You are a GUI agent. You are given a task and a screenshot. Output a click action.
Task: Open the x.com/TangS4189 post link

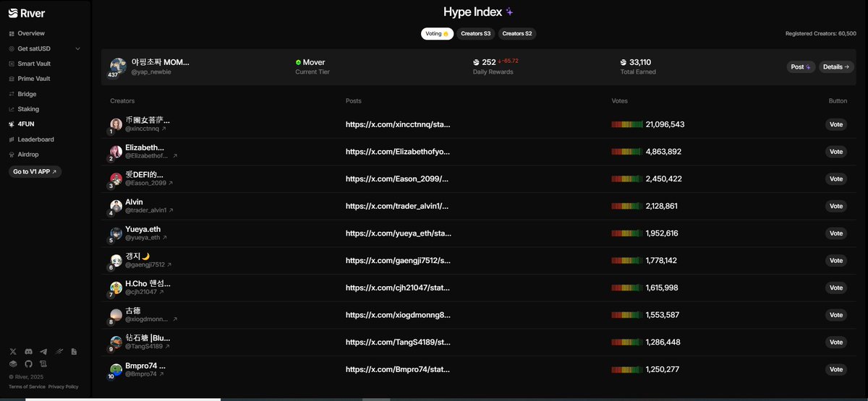click(x=398, y=342)
